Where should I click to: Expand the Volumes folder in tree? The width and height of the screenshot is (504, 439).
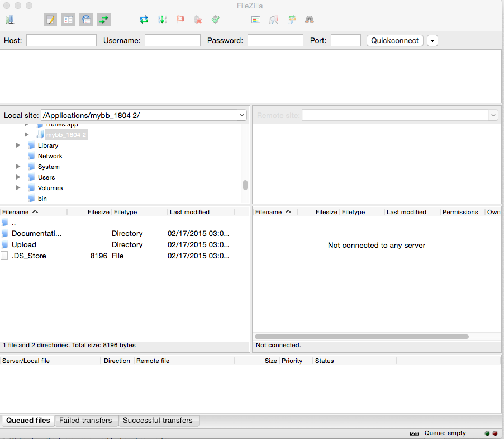[18, 188]
